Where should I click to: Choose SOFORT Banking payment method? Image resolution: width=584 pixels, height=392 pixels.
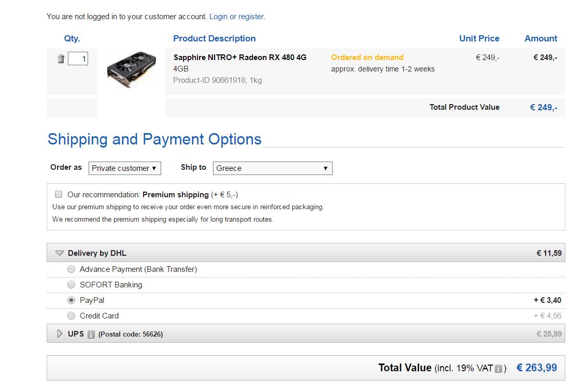(71, 285)
